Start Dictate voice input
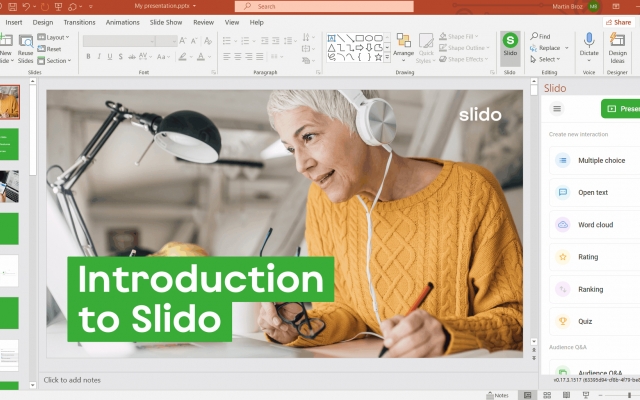The image size is (640, 400). (x=589, y=47)
